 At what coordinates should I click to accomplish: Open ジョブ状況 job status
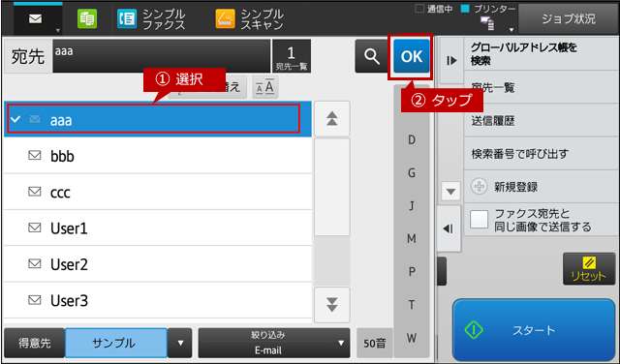point(569,18)
